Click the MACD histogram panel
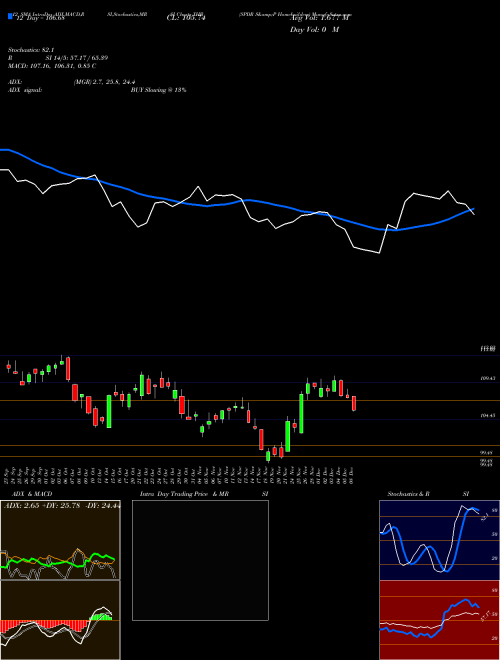This screenshot has height=660, width=500. (60, 620)
